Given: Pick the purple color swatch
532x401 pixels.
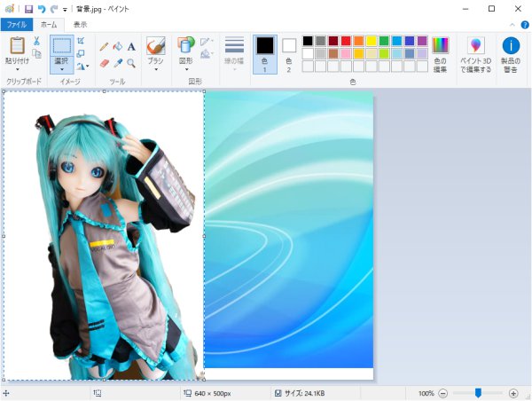Looking at the screenshot, I should (x=422, y=41).
